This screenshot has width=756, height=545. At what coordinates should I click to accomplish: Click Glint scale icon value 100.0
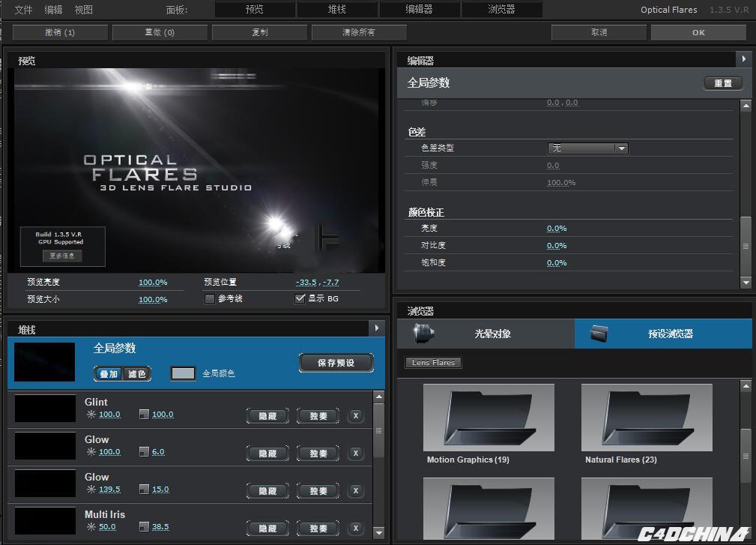(x=163, y=415)
